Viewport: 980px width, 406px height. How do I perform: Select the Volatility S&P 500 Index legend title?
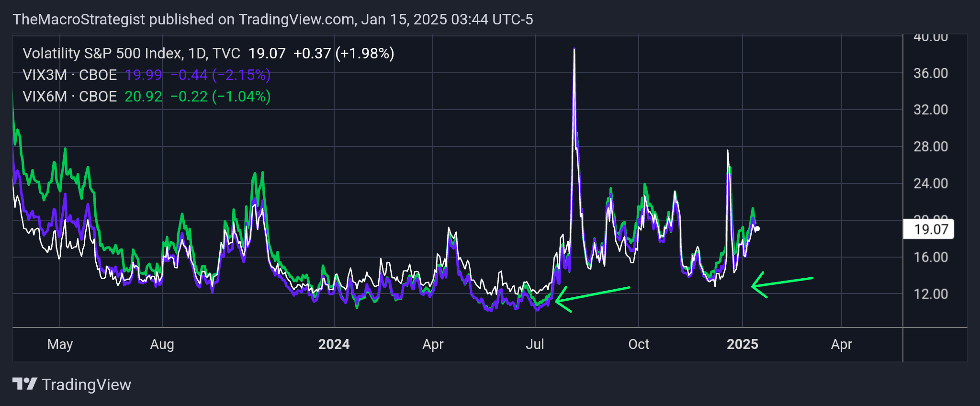tap(132, 53)
